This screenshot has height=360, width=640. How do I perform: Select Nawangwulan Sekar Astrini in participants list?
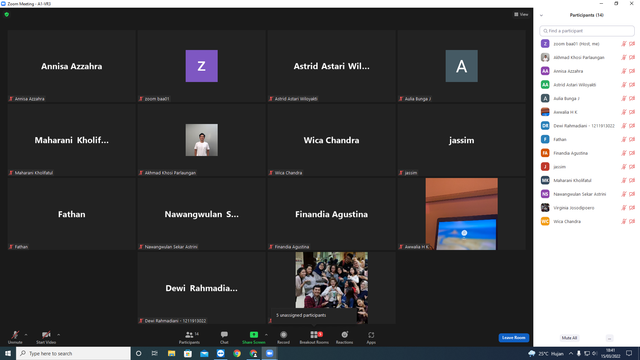pyautogui.click(x=587, y=194)
